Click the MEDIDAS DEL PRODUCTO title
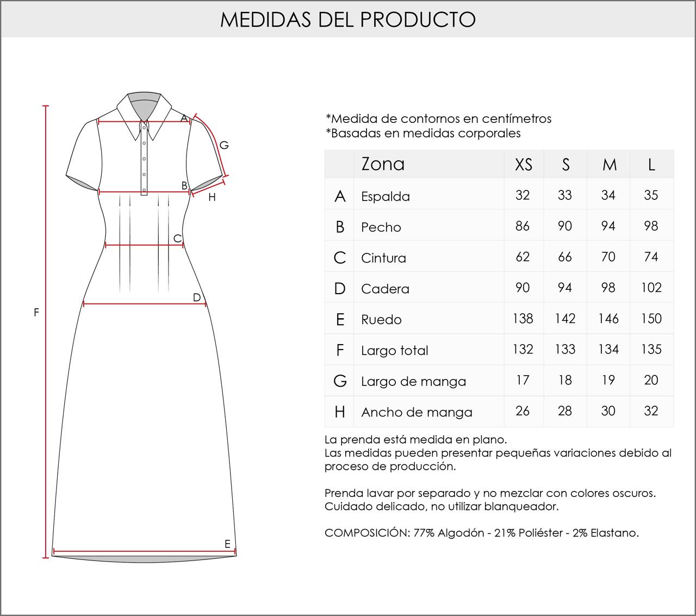 348,19
